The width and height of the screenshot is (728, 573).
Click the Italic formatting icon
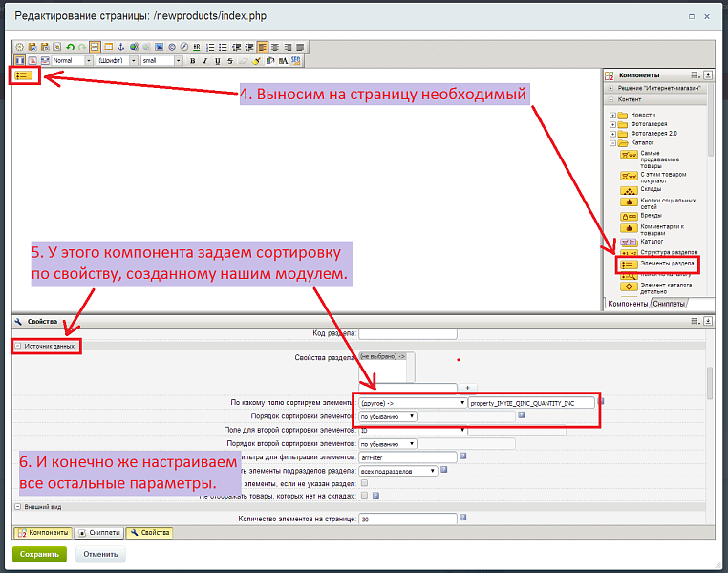[x=204, y=61]
